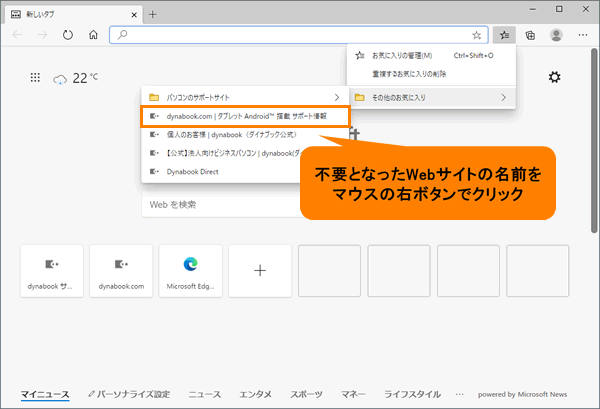Image resolution: width=600 pixels, height=409 pixels.
Task: Add a quick link with plus tile
Action: point(260,271)
